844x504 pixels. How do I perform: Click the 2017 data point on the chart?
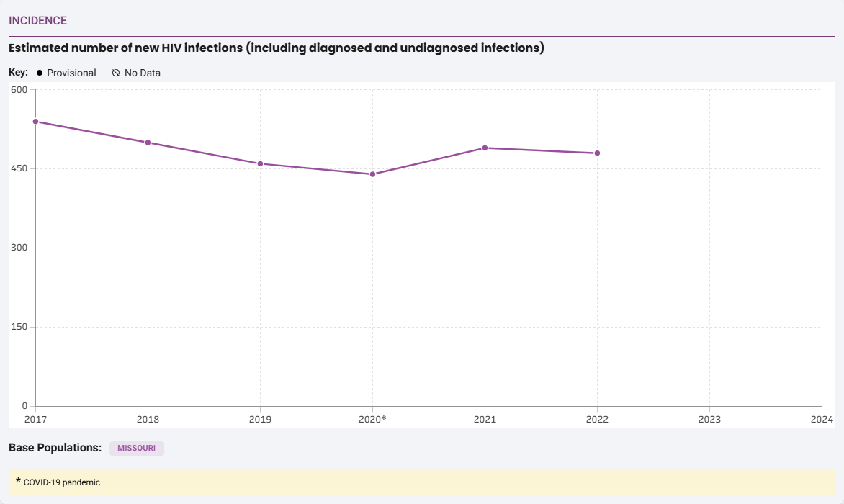click(35, 122)
